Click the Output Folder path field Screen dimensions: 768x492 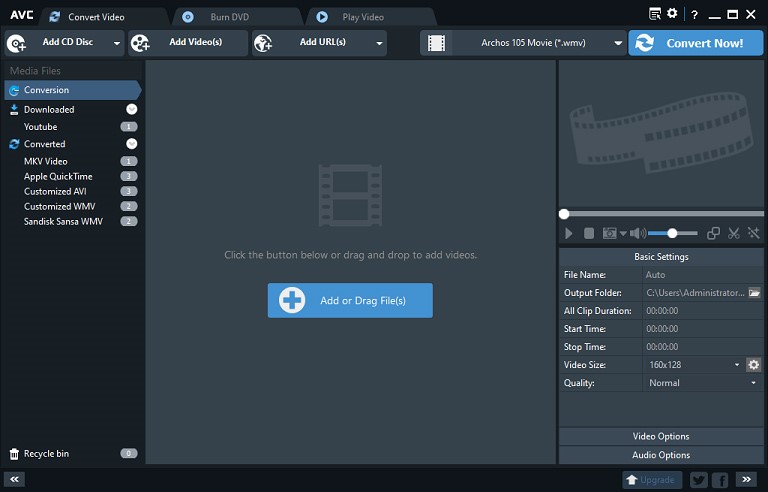695,293
